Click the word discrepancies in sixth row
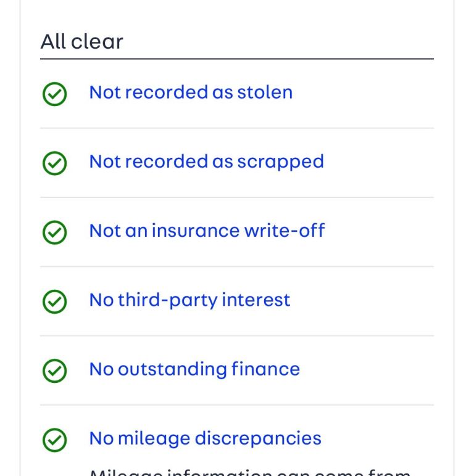Viewport: 474px width, 476px height. tap(257, 439)
